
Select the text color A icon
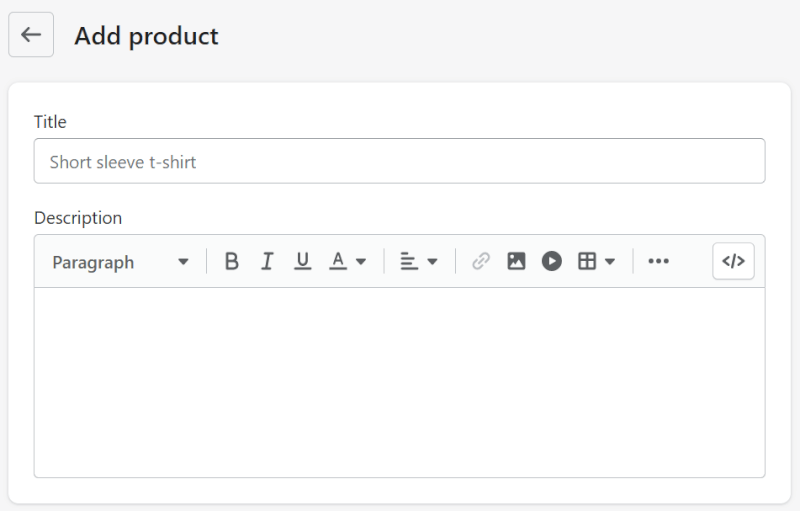[x=338, y=261]
